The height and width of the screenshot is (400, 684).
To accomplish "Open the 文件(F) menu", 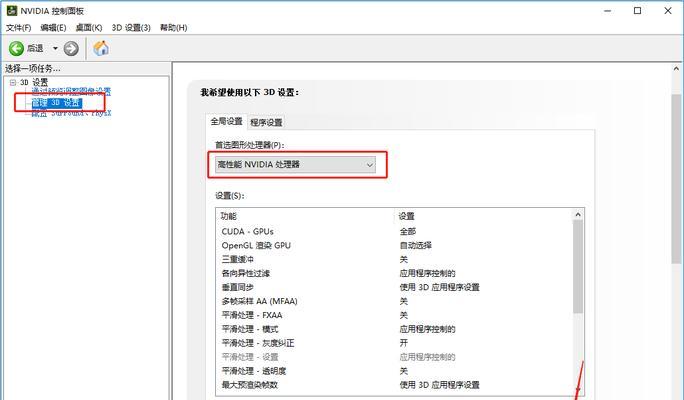I will click(x=18, y=27).
